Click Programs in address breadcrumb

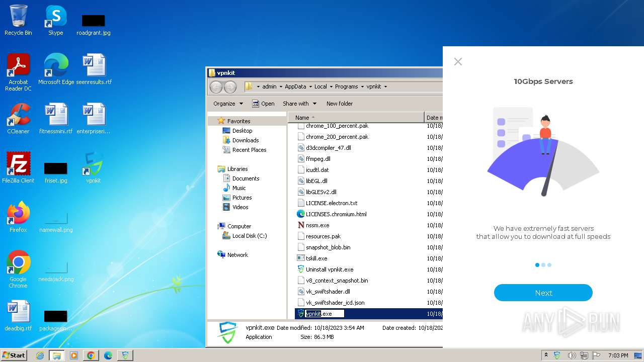coord(346,86)
